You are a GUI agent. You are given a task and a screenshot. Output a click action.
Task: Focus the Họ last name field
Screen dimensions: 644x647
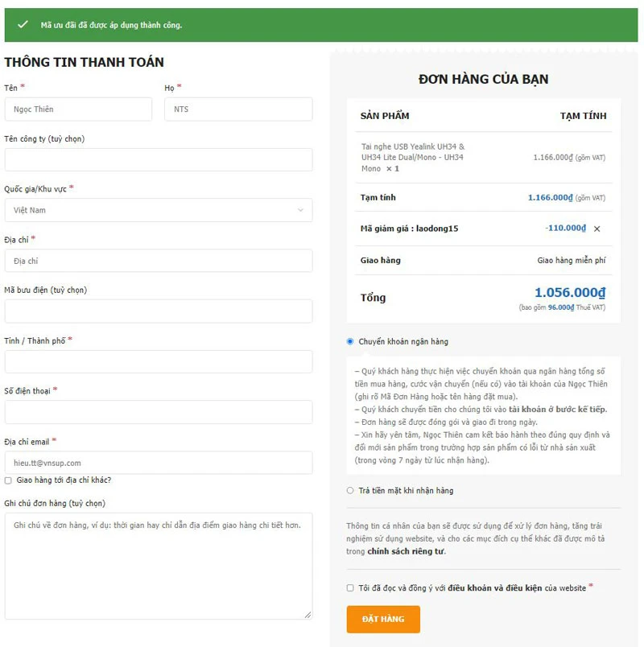pyautogui.click(x=238, y=109)
